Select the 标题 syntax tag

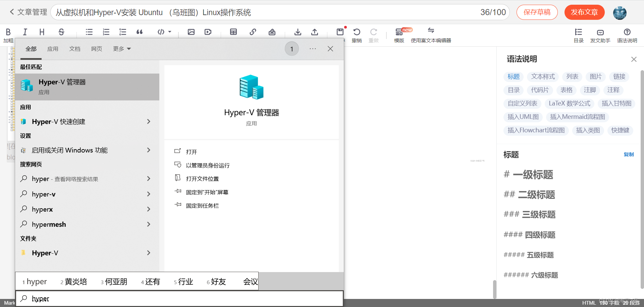click(514, 77)
